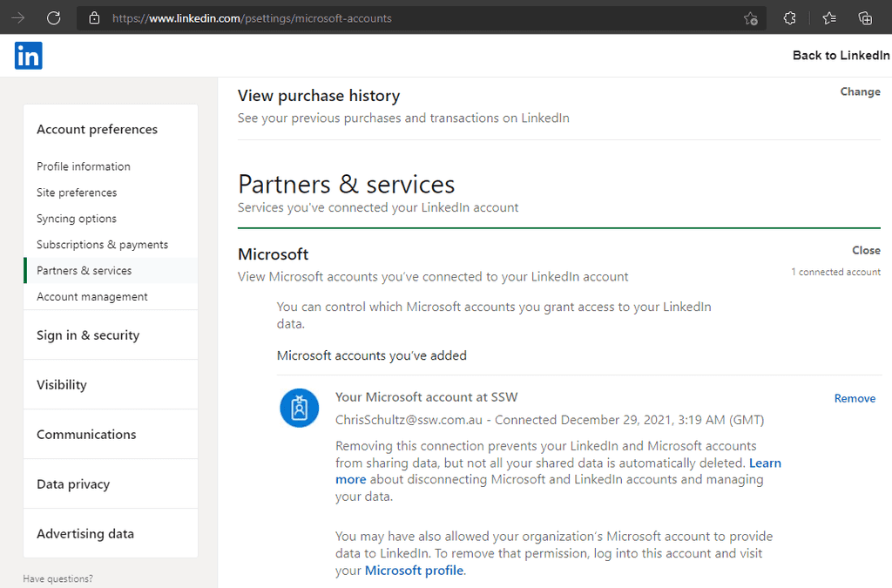Remove the connected SSW Microsoft account

[x=855, y=398]
